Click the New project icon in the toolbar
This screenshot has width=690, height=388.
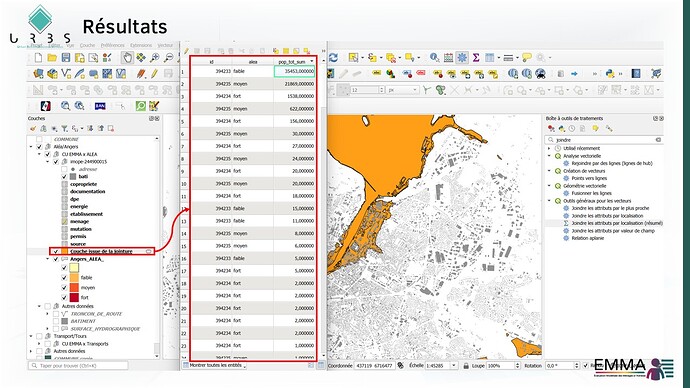tap(38, 58)
